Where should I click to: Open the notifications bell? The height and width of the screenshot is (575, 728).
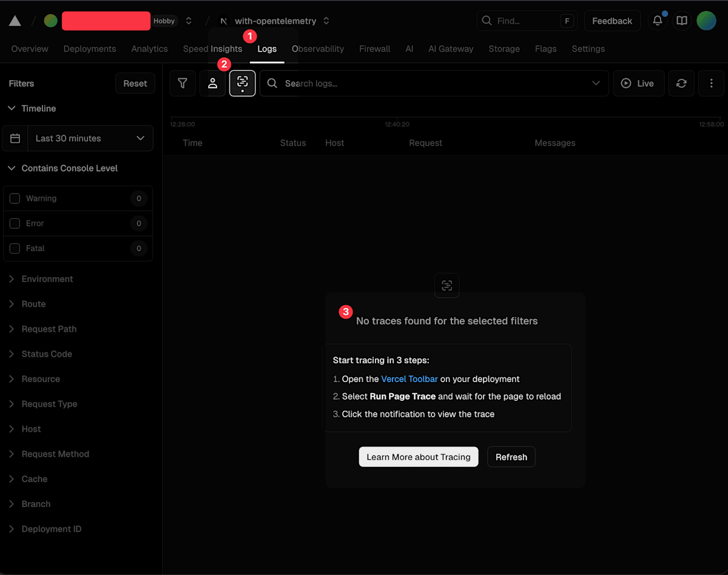(658, 21)
